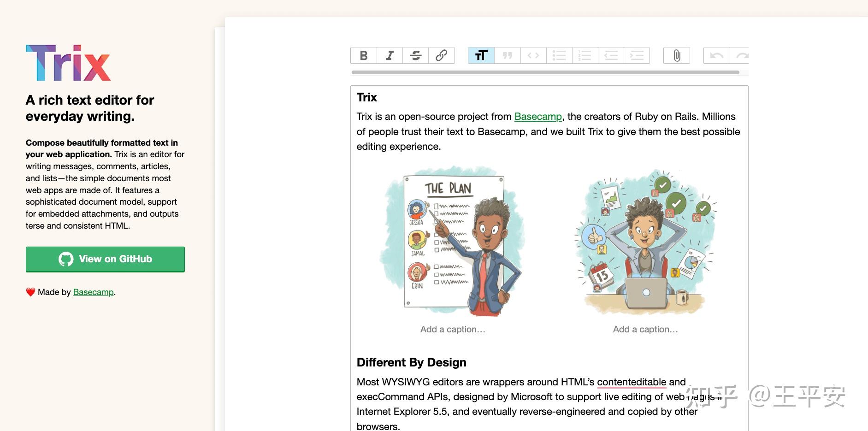Click the underlined word 'contenteditable'
This screenshot has width=868, height=431.
[632, 382]
